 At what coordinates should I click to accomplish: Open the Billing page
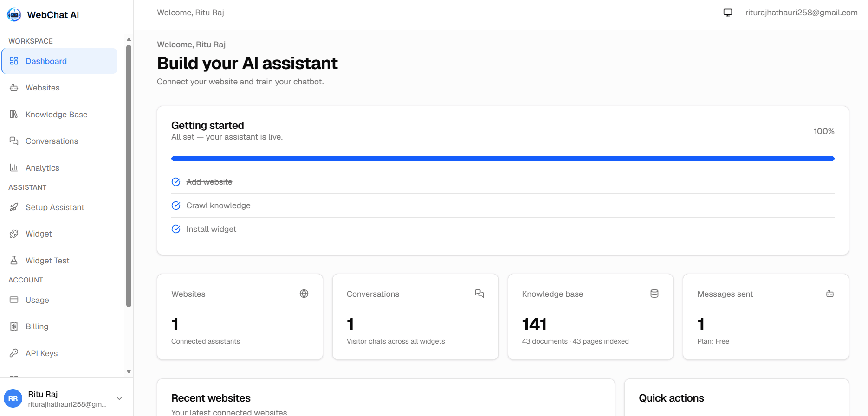[59, 326]
